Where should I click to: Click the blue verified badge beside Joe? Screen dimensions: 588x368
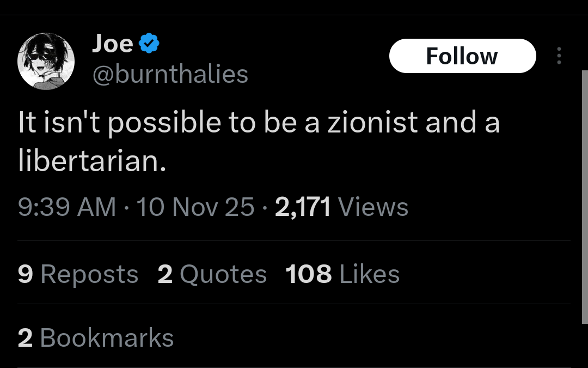[x=149, y=44]
